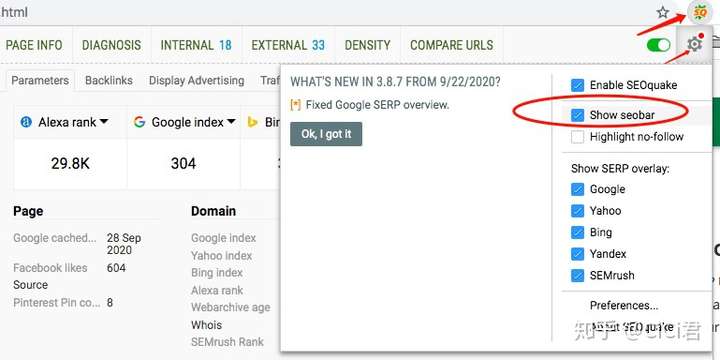Click the Fixed Google SERP overview note

coord(377,105)
